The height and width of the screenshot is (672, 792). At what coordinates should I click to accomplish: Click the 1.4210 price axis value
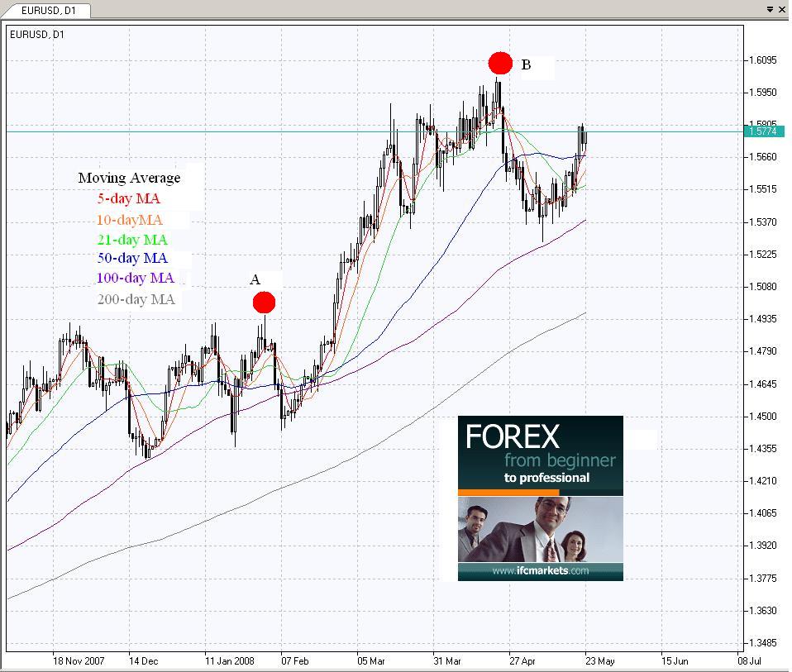pos(763,480)
